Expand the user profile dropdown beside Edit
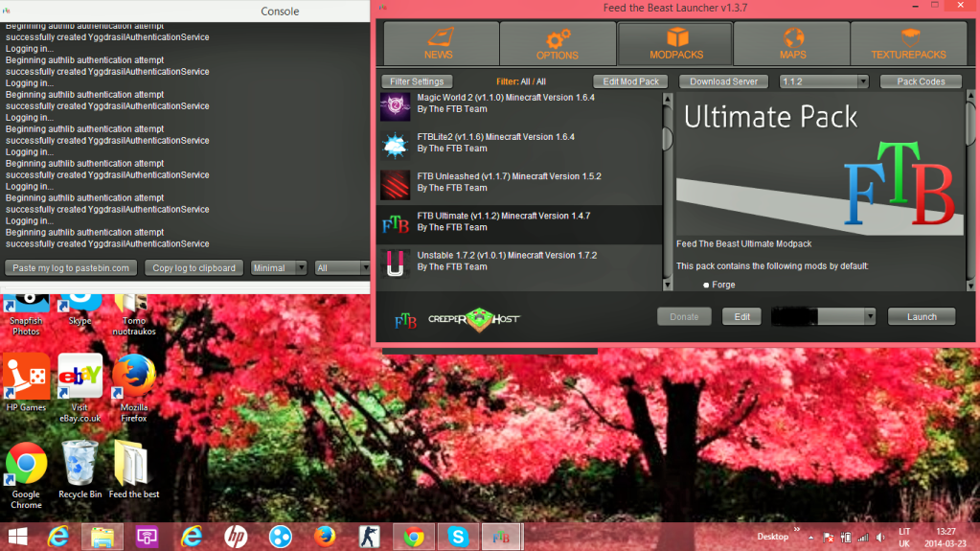 coord(823,316)
